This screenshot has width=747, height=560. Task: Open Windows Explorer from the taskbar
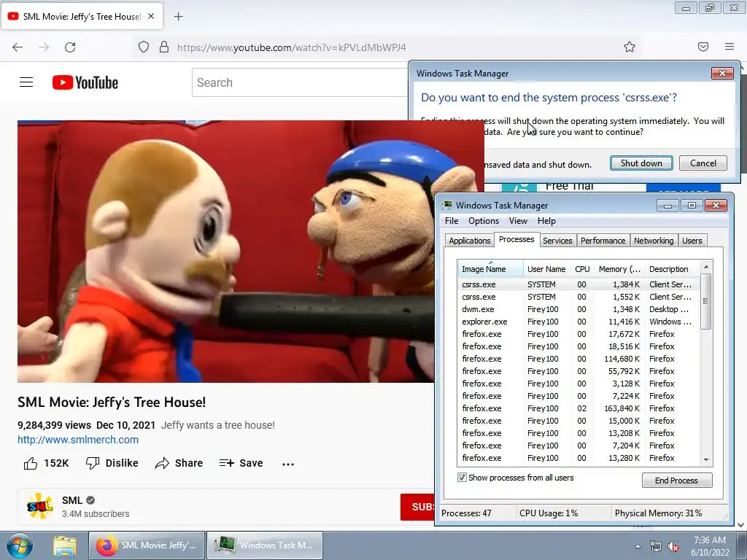pyautogui.click(x=65, y=546)
